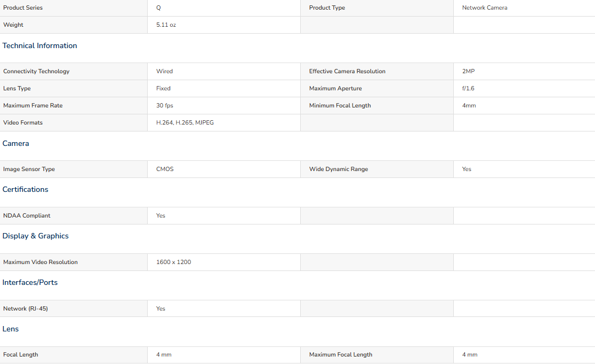Click the NDAA Compliant label
Screen dimensions: 595x364
(27, 216)
